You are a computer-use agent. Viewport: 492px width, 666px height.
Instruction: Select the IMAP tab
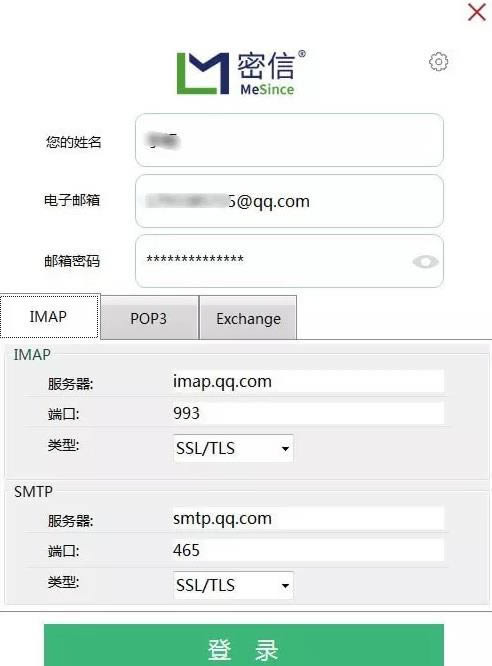(x=49, y=317)
